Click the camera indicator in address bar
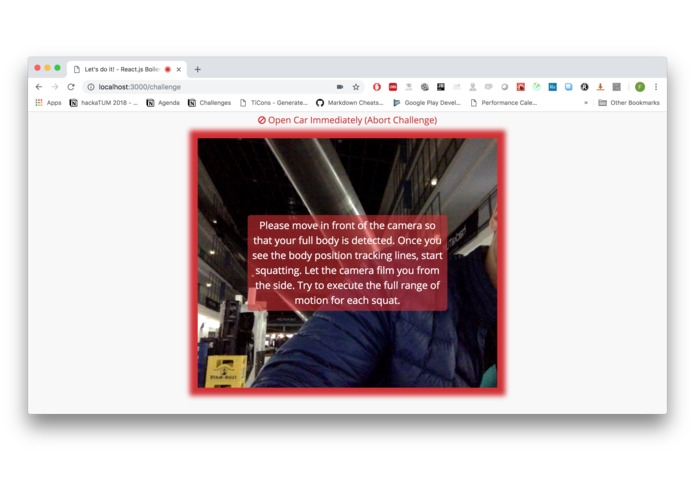 point(340,87)
